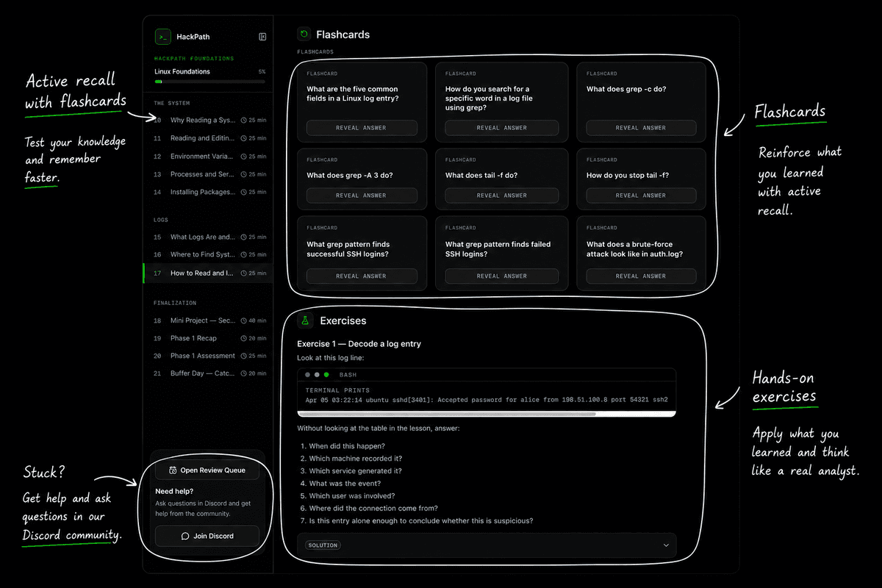Click the HackPath brand name
882x588 pixels.
[x=193, y=37]
